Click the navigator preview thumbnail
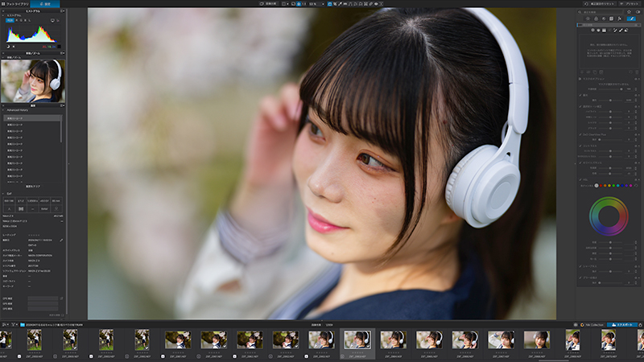The image size is (644, 362). (33, 81)
